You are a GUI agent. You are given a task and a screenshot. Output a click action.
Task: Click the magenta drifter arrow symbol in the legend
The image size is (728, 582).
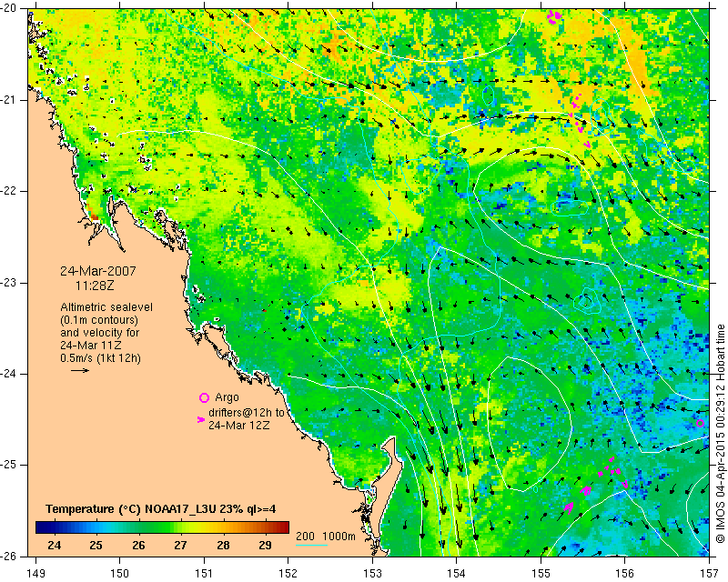coord(201,419)
